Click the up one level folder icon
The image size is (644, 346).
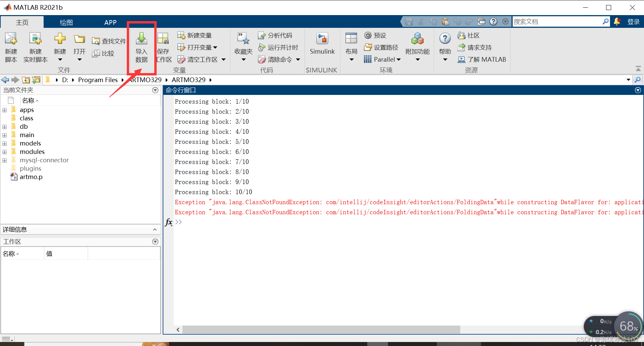pos(26,80)
